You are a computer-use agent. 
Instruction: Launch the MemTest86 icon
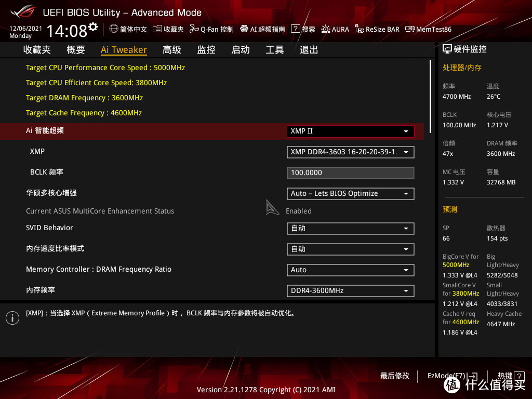(410, 29)
